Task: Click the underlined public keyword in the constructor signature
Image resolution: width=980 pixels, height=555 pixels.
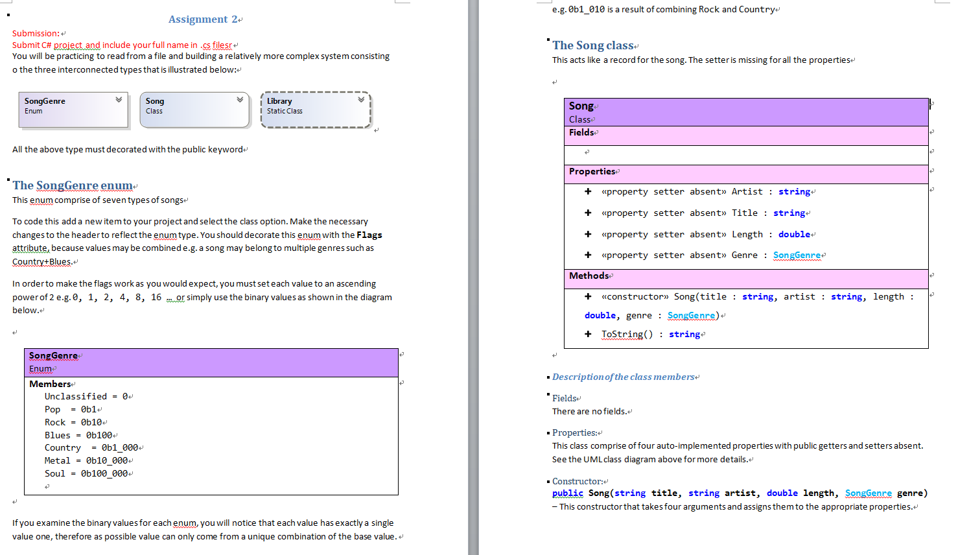Action: click(x=567, y=493)
